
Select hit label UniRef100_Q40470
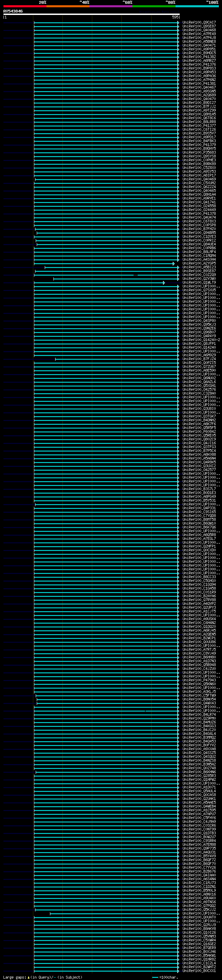199,99
